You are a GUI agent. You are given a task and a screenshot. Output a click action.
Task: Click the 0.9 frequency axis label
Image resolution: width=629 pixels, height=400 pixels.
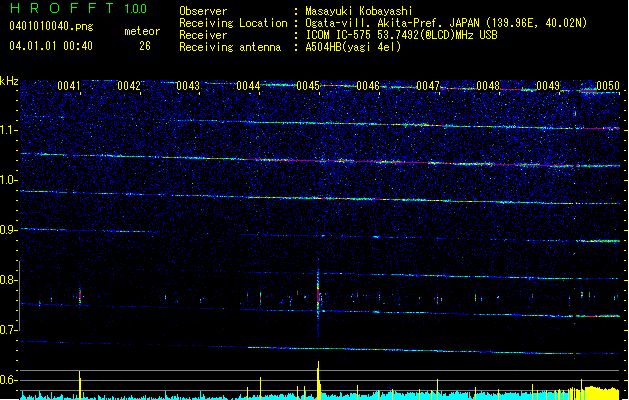pyautogui.click(x=9, y=230)
